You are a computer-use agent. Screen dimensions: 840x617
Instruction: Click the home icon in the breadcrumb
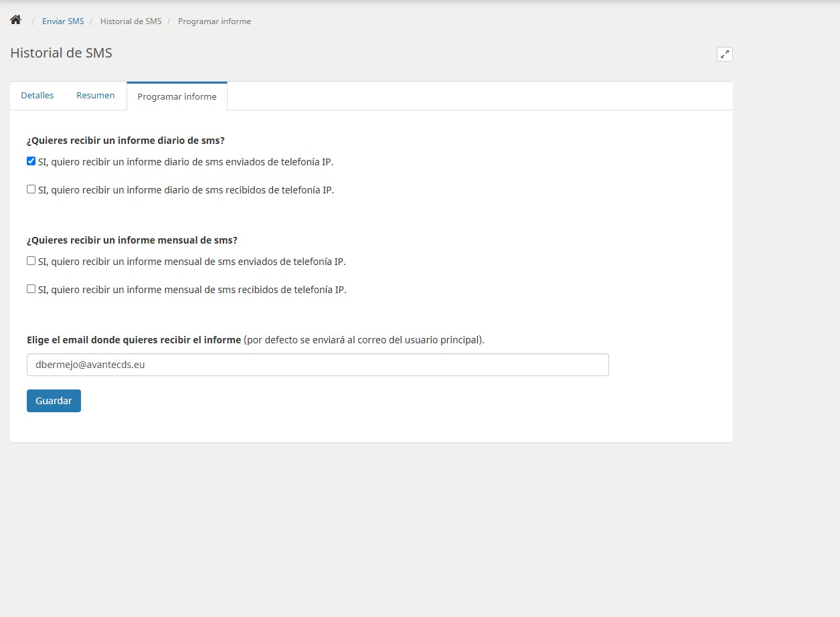point(15,20)
